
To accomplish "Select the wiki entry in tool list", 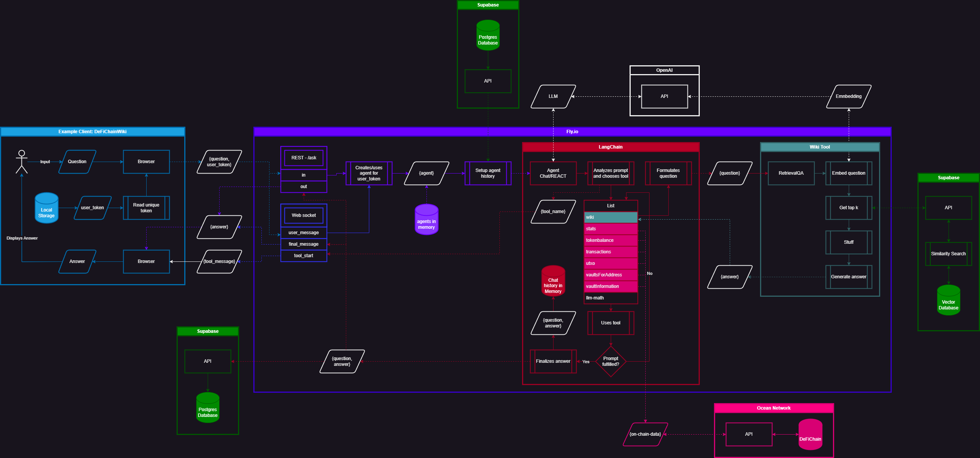I will [610, 217].
